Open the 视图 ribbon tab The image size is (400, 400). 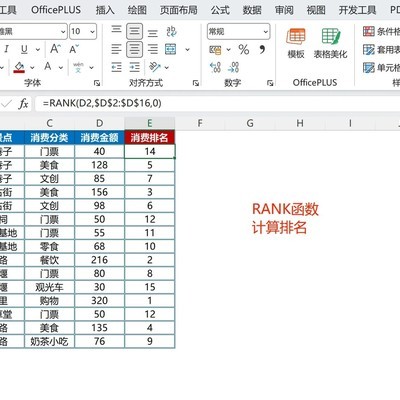(x=316, y=10)
